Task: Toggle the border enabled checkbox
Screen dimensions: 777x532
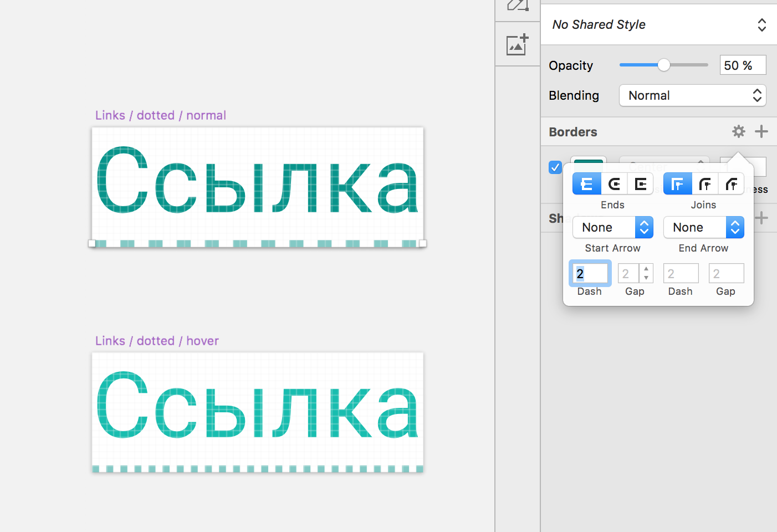Action: pos(555,167)
